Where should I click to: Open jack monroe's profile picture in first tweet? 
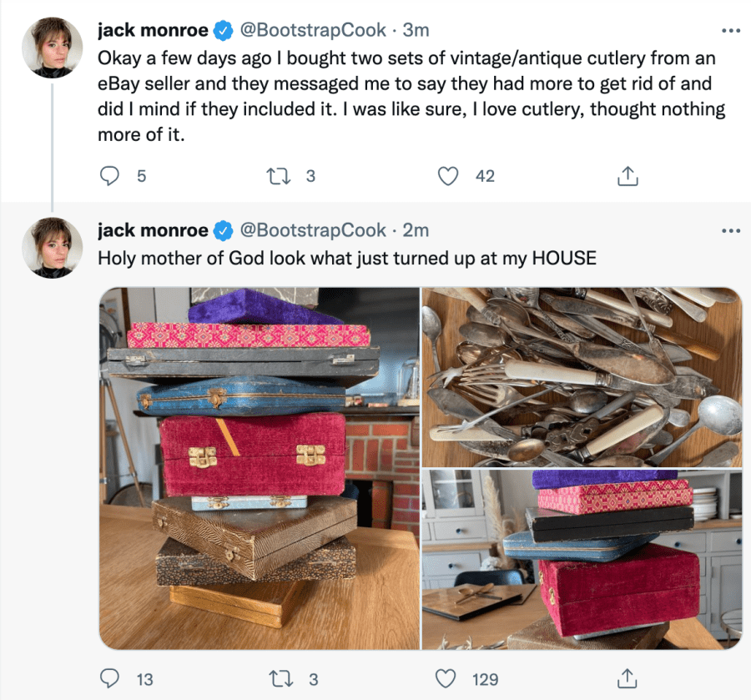point(53,48)
